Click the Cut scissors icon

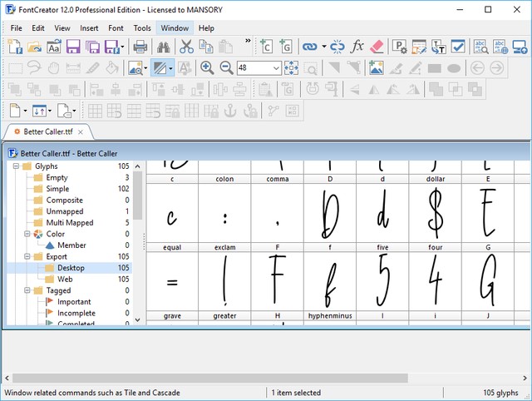pyautogui.click(x=185, y=47)
